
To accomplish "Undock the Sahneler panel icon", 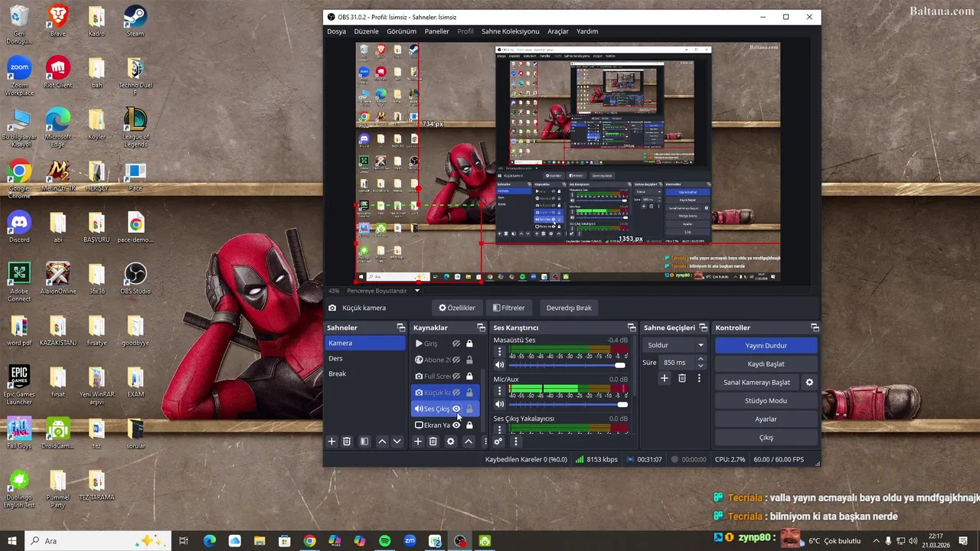I will (400, 328).
